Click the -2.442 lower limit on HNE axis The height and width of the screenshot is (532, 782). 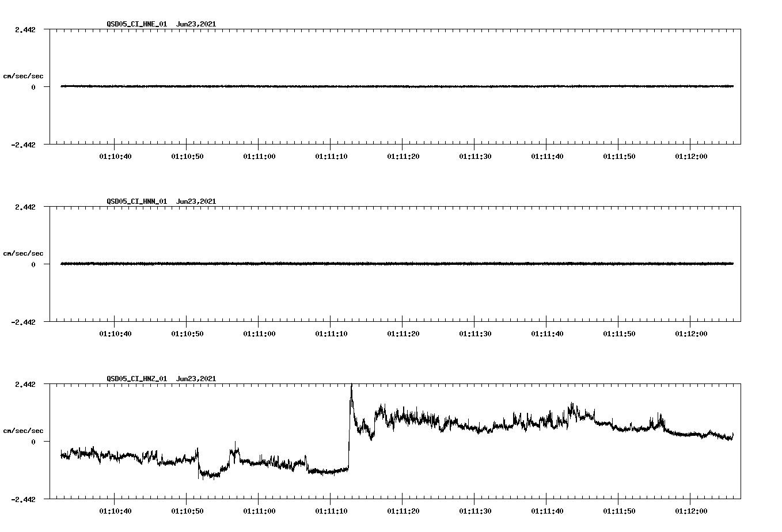point(23,145)
